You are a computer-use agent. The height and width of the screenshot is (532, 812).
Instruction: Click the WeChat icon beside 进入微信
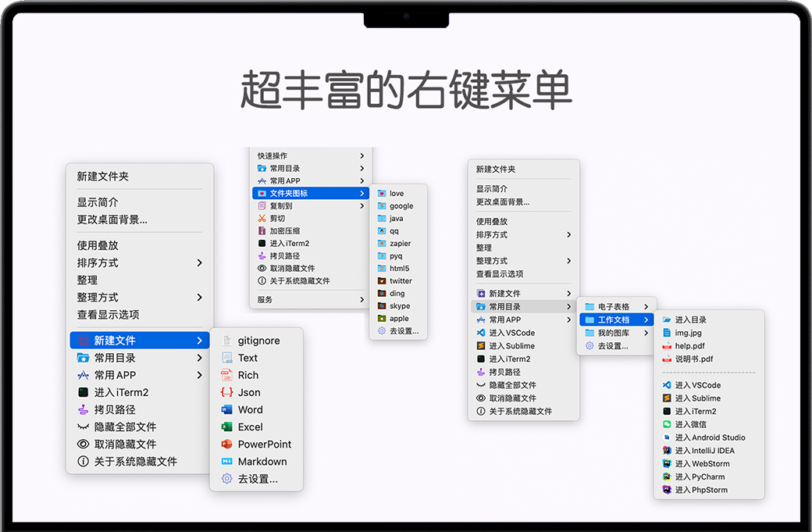[667, 424]
